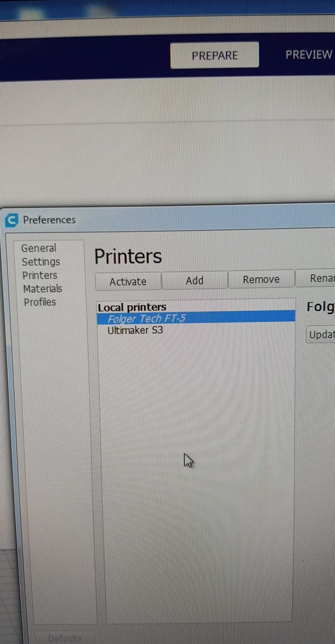Click the dimmed Defaults button at bottom
Viewport: 335px width, 644px height.
[x=64, y=638]
